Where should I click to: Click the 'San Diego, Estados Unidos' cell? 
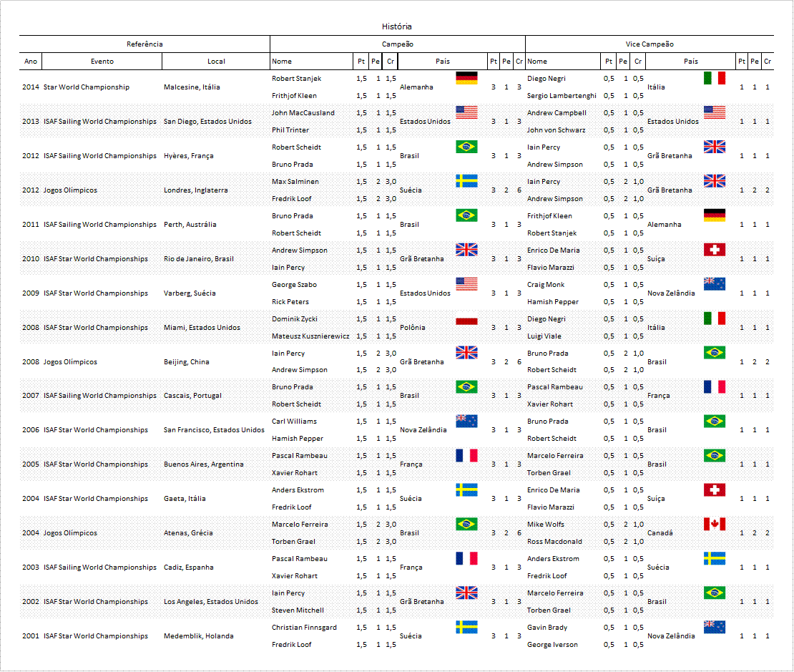pyautogui.click(x=207, y=122)
